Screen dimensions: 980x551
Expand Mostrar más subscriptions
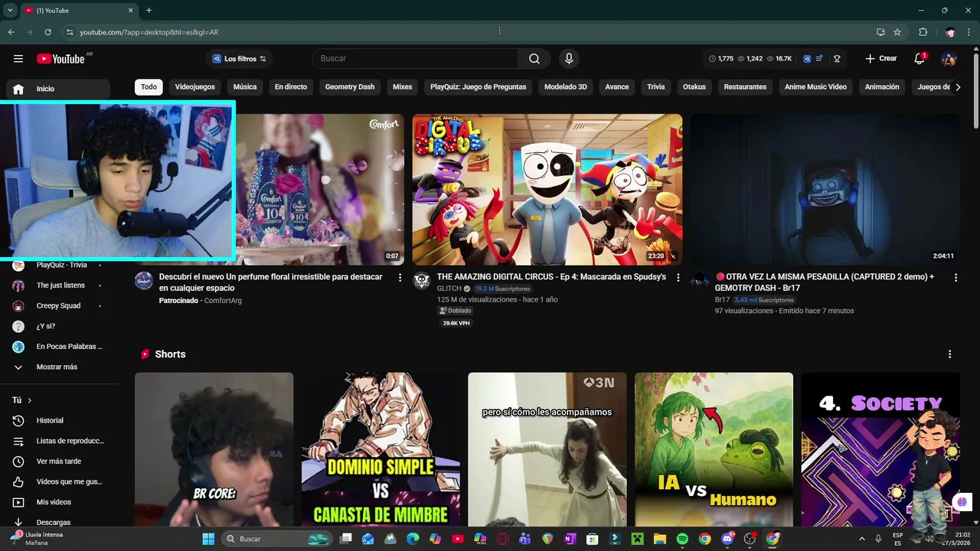click(x=60, y=367)
